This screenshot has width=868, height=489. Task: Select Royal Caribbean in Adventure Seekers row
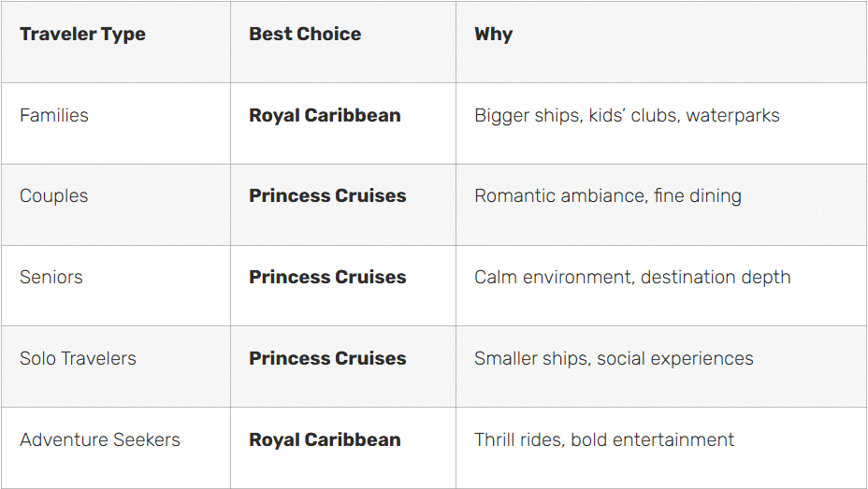(325, 440)
